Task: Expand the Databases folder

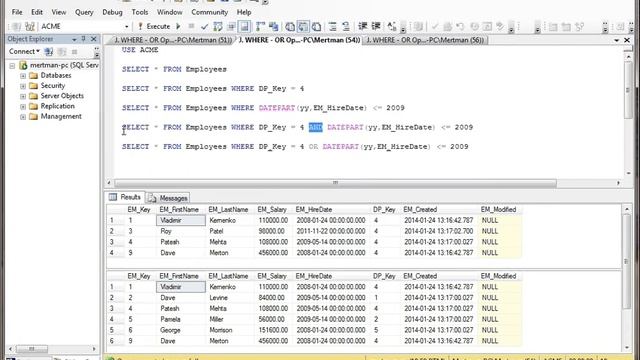Action: click(23, 76)
